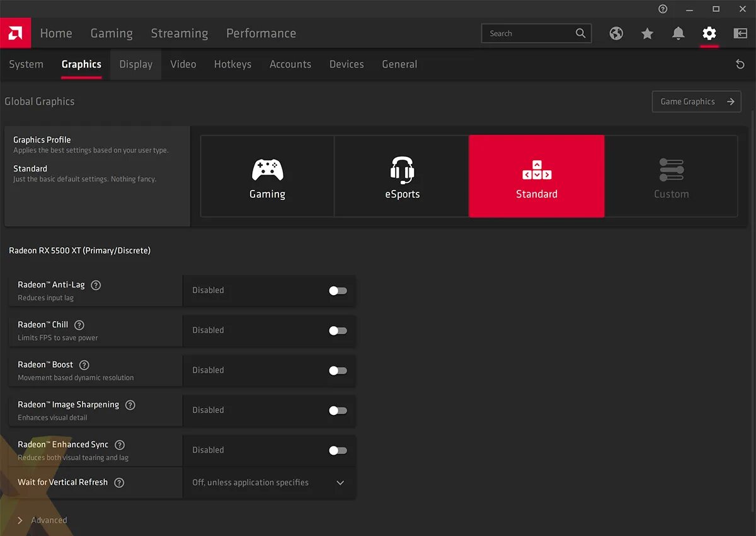
Task: Click the AMD logo icon
Action: click(15, 33)
